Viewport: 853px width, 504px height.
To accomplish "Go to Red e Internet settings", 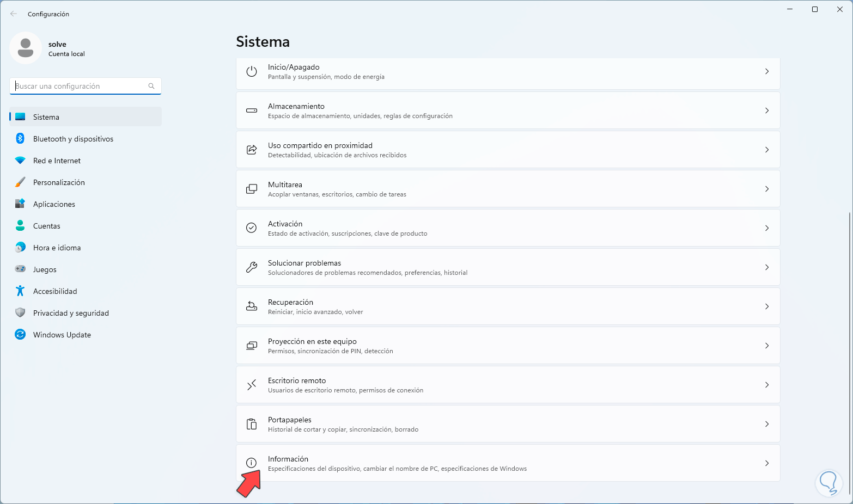I will click(86, 161).
